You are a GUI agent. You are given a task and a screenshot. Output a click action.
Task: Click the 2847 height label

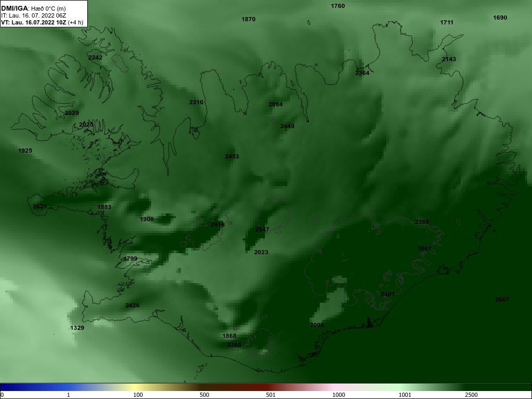coord(262,230)
